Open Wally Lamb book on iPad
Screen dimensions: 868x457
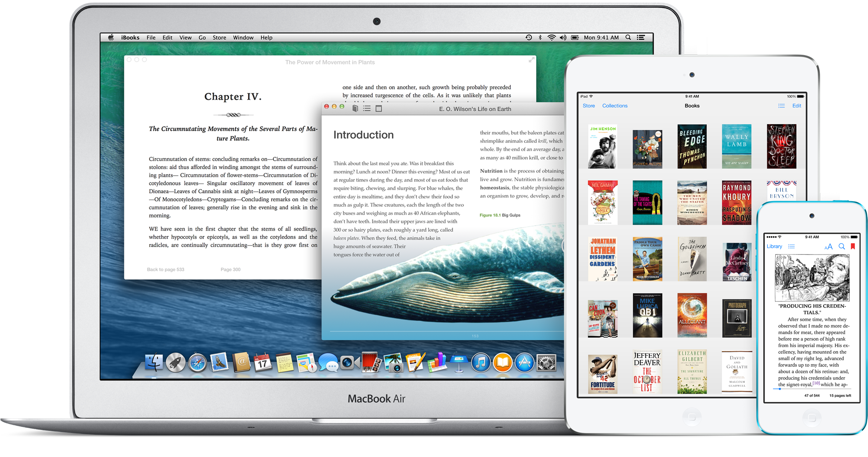point(736,146)
